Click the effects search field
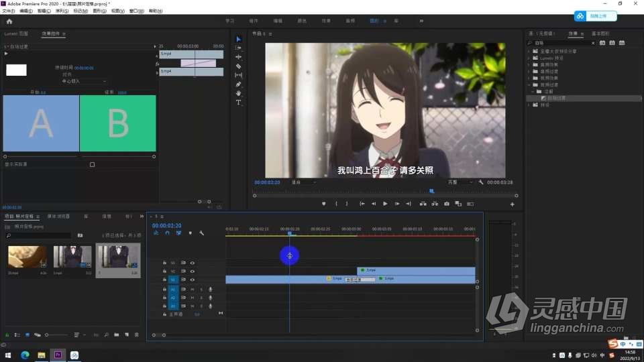This screenshot has width=644, height=362. point(561,43)
